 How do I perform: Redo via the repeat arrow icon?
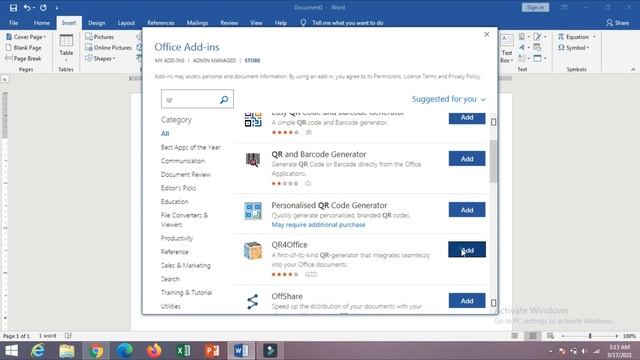pos(43,7)
